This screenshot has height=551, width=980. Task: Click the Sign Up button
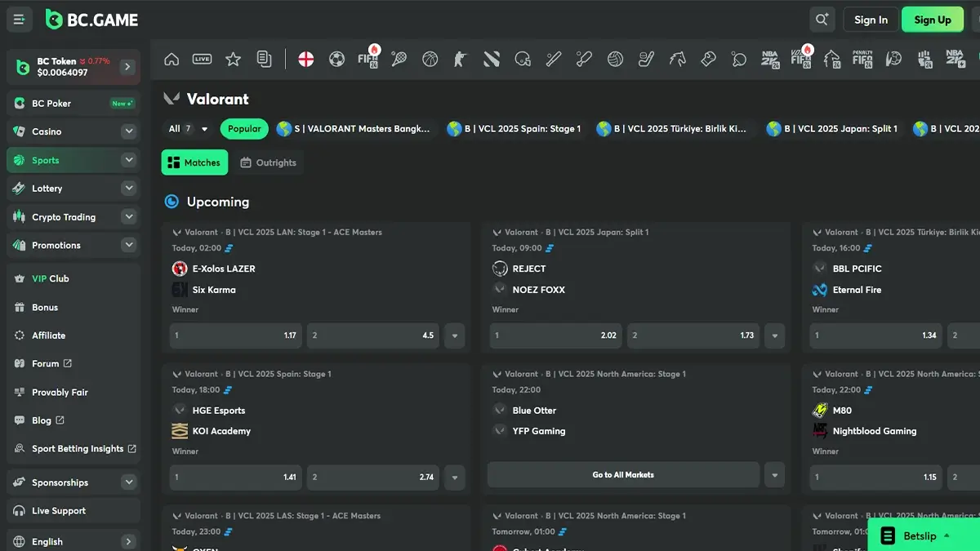pyautogui.click(x=932, y=20)
